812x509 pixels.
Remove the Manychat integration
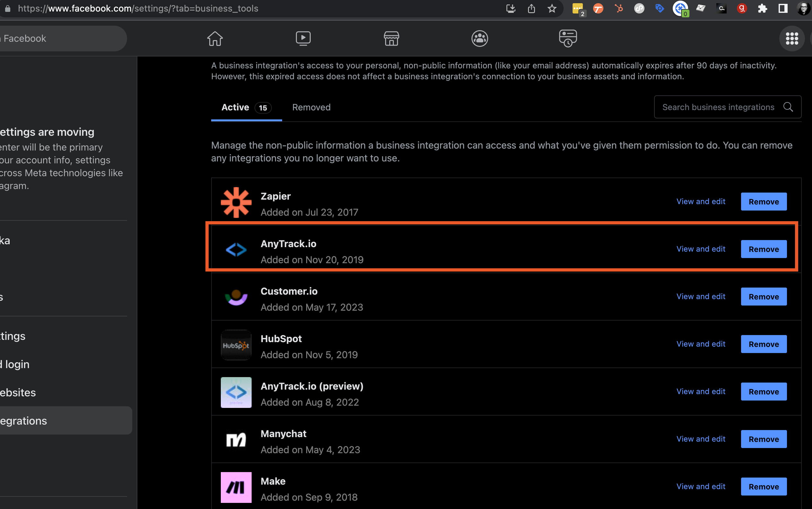point(763,439)
